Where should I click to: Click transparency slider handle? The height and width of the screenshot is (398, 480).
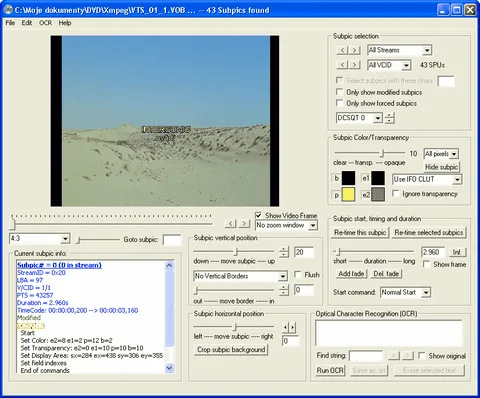tap(383, 153)
